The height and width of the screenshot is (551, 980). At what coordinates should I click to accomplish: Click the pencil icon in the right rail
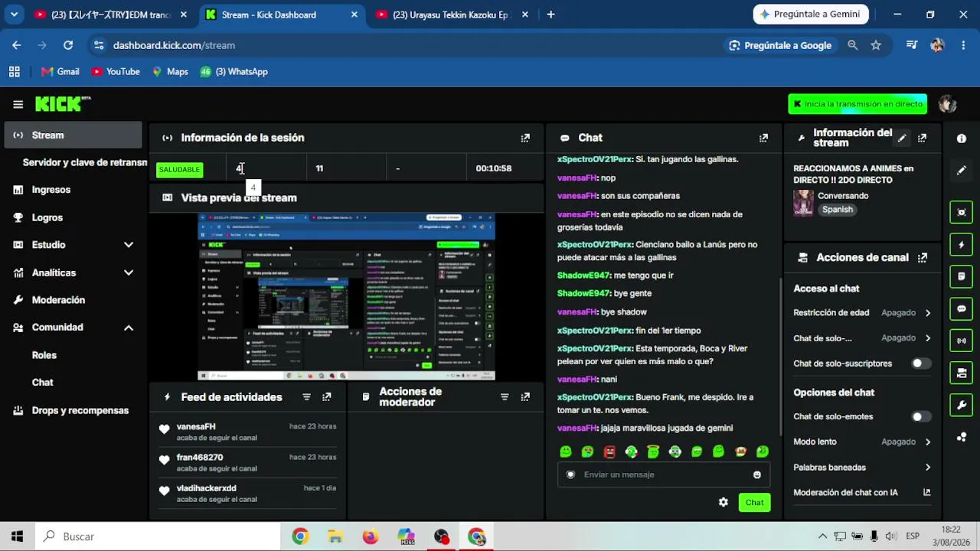tap(962, 171)
